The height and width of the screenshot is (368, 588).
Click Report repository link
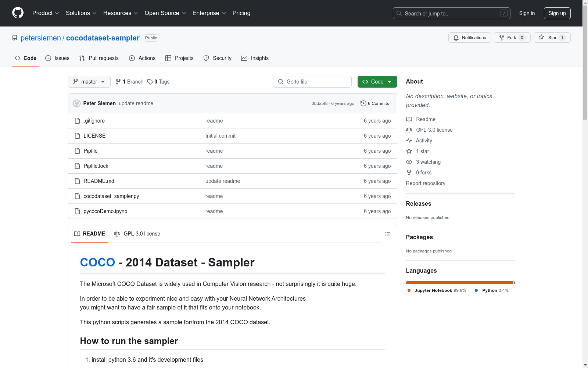pos(426,183)
